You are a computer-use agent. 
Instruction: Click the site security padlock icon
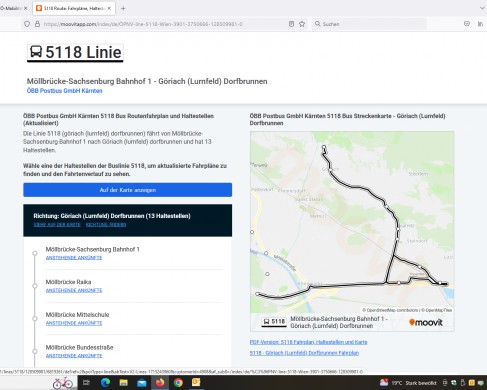click(37, 24)
